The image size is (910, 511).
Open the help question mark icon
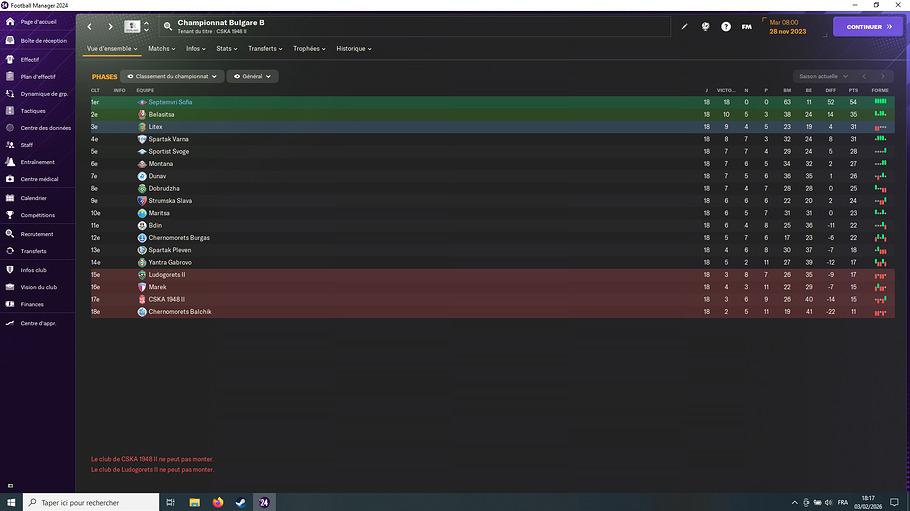[725, 27]
